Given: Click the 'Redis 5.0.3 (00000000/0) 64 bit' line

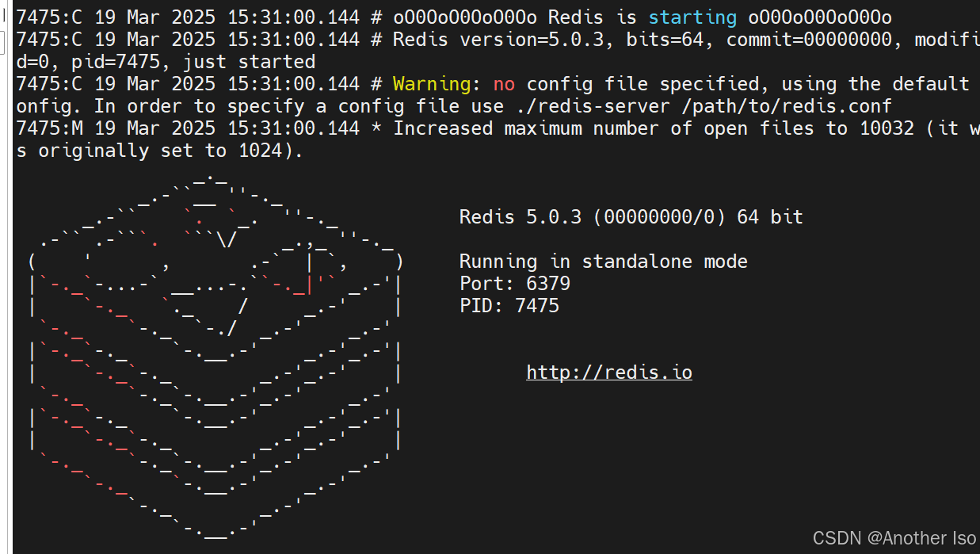Looking at the screenshot, I should click(631, 216).
